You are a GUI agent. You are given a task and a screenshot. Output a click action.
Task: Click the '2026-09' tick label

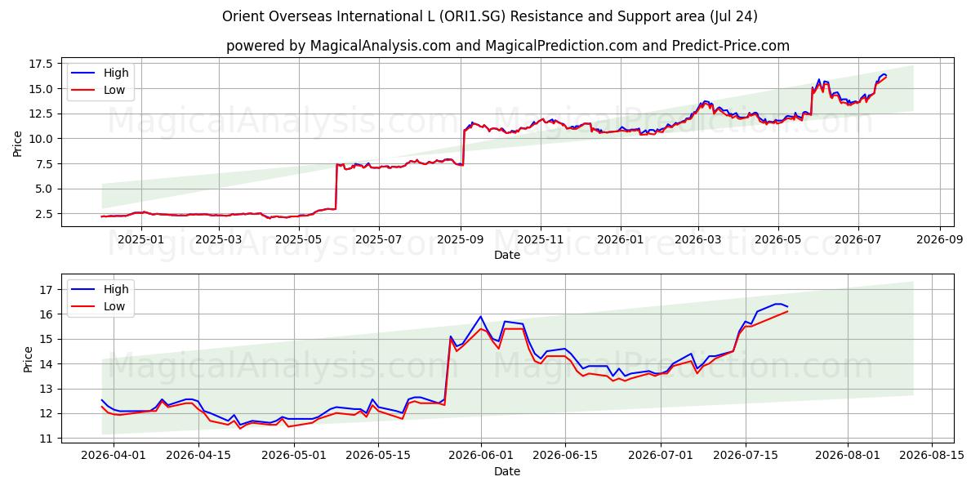[x=939, y=239]
